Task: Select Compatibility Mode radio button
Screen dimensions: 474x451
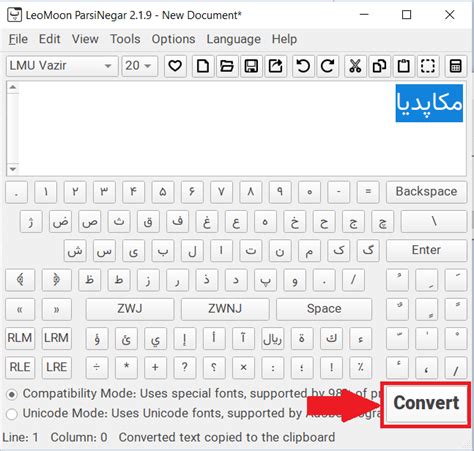Action: coord(12,395)
